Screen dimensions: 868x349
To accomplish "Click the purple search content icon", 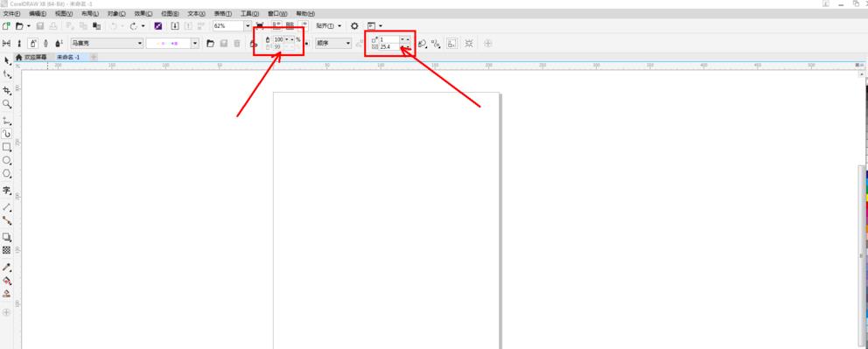I will pos(157,26).
